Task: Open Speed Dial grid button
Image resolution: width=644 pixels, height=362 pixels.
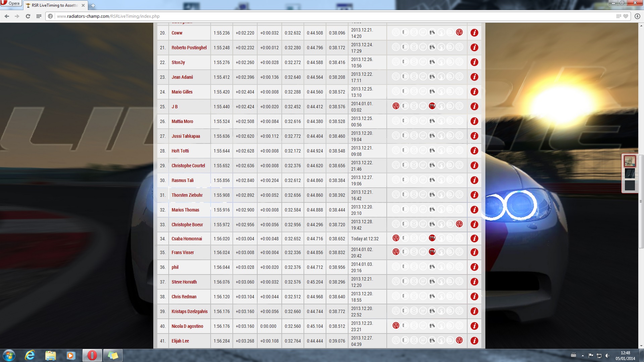Action: point(39,16)
